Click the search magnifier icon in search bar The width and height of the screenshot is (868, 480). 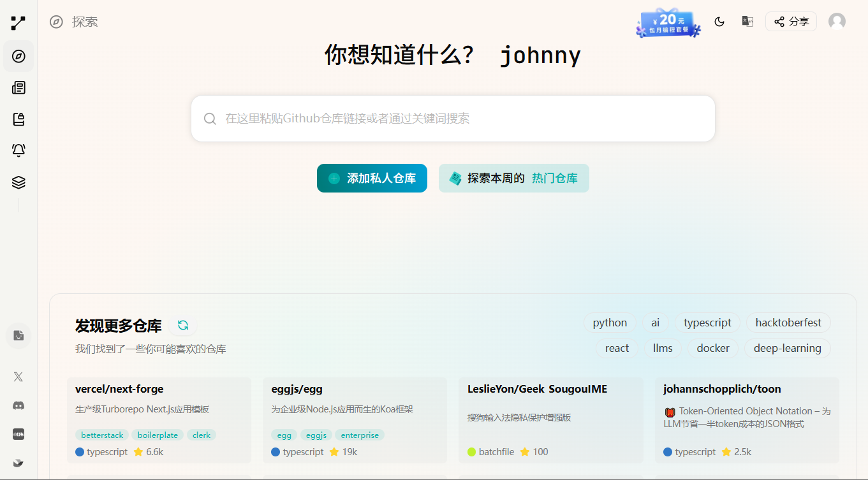210,119
